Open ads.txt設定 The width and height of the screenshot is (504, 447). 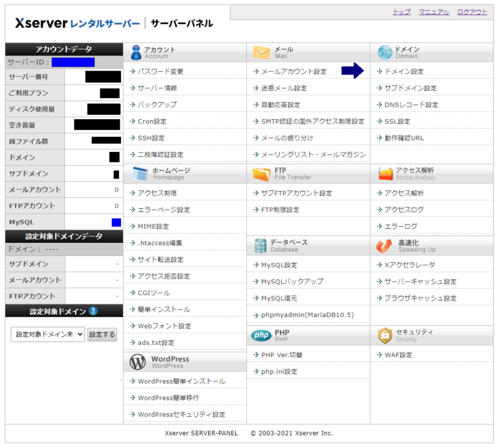[156, 343]
